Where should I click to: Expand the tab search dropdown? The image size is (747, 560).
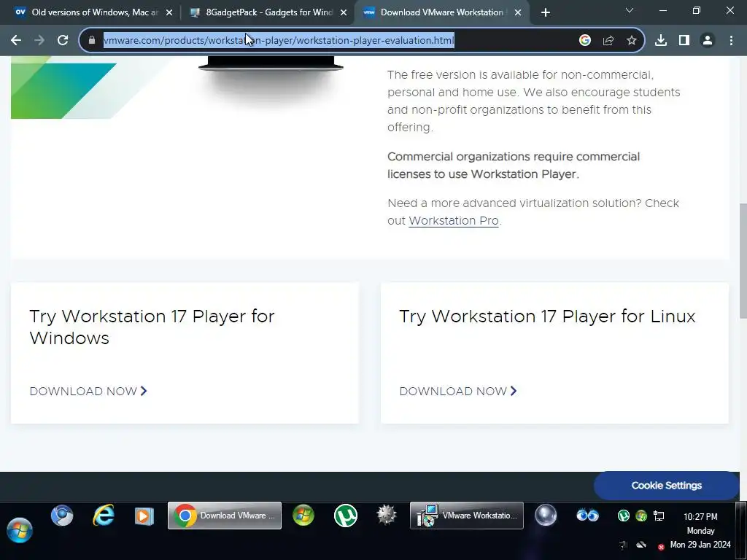click(630, 10)
